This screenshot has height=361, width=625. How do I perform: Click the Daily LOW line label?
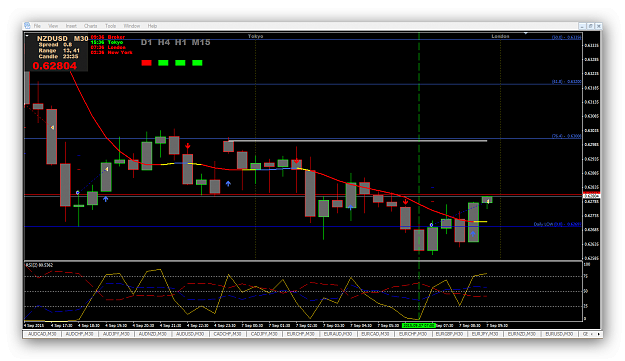tap(557, 224)
